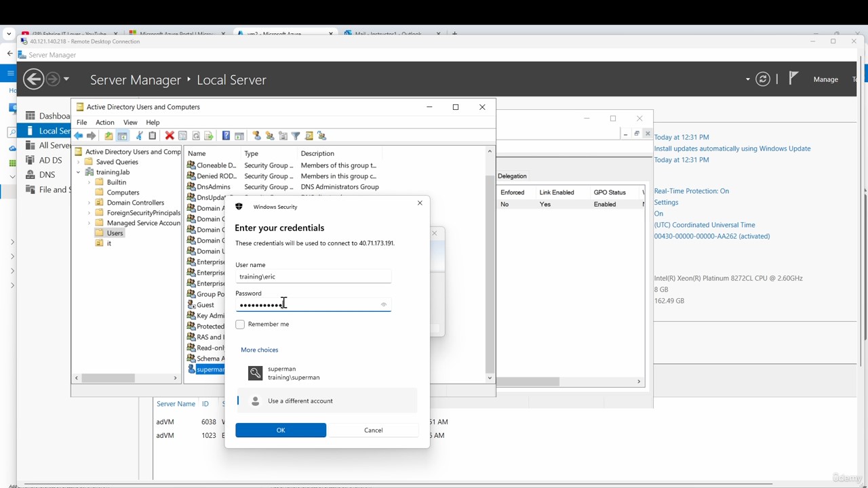
Task: Expand the ForeignSecurityPrincipals node
Action: pos(89,213)
